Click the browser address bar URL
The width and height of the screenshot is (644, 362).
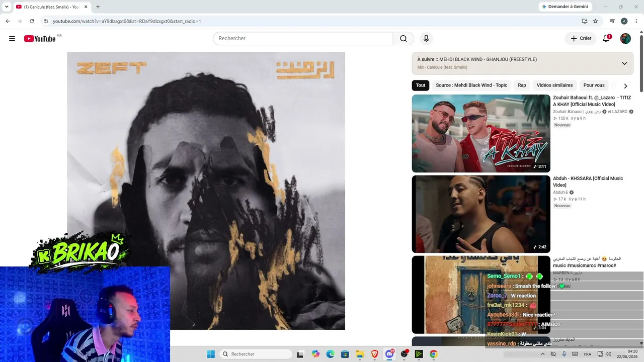pyautogui.click(x=127, y=21)
